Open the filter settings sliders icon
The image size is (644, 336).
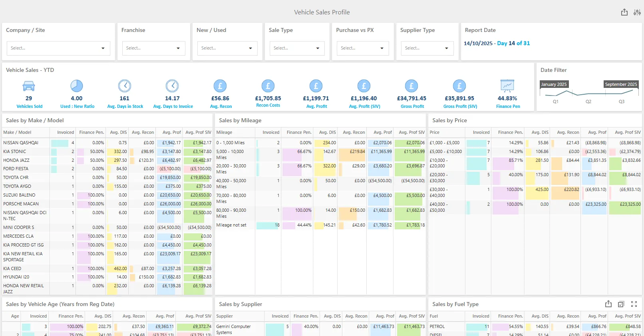[637, 12]
